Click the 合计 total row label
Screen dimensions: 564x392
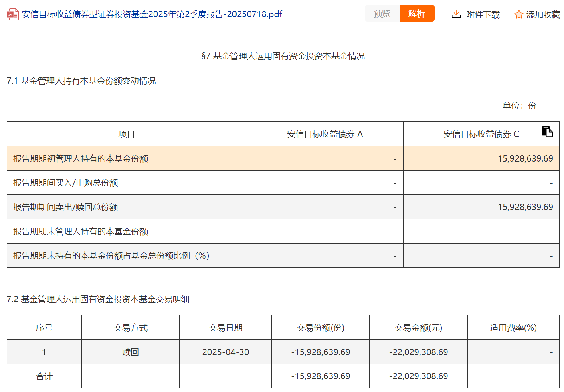pyautogui.click(x=44, y=376)
